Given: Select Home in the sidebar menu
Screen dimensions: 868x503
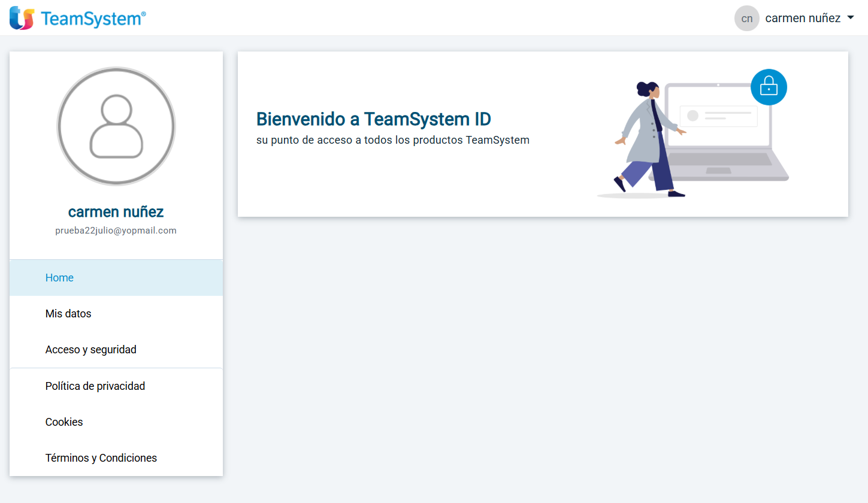Looking at the screenshot, I should pos(116,278).
